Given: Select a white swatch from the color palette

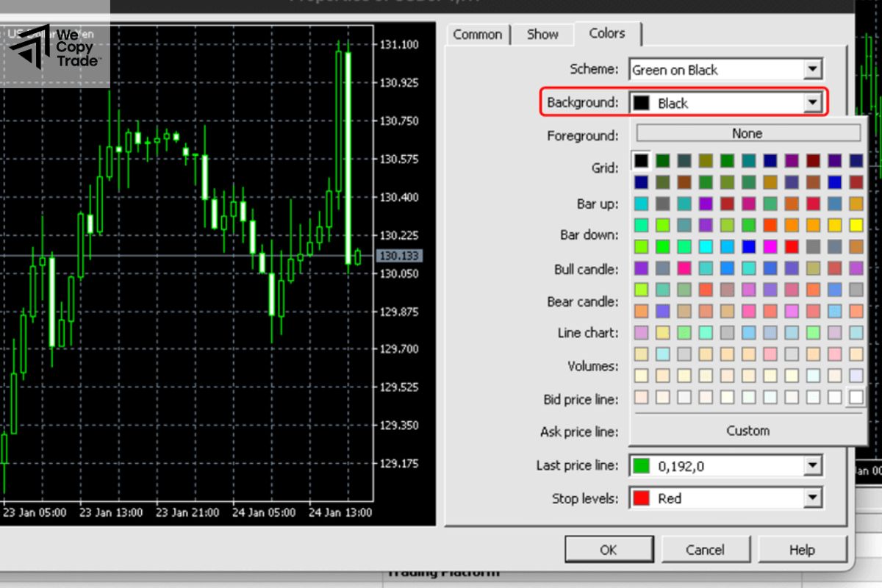Looking at the screenshot, I should tap(856, 397).
